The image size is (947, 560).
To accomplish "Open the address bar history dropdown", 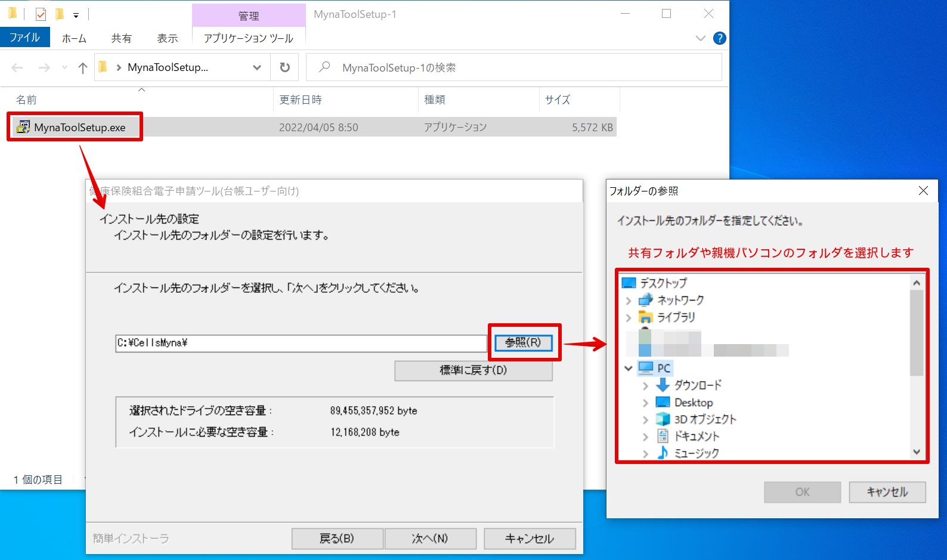I will pyautogui.click(x=257, y=67).
